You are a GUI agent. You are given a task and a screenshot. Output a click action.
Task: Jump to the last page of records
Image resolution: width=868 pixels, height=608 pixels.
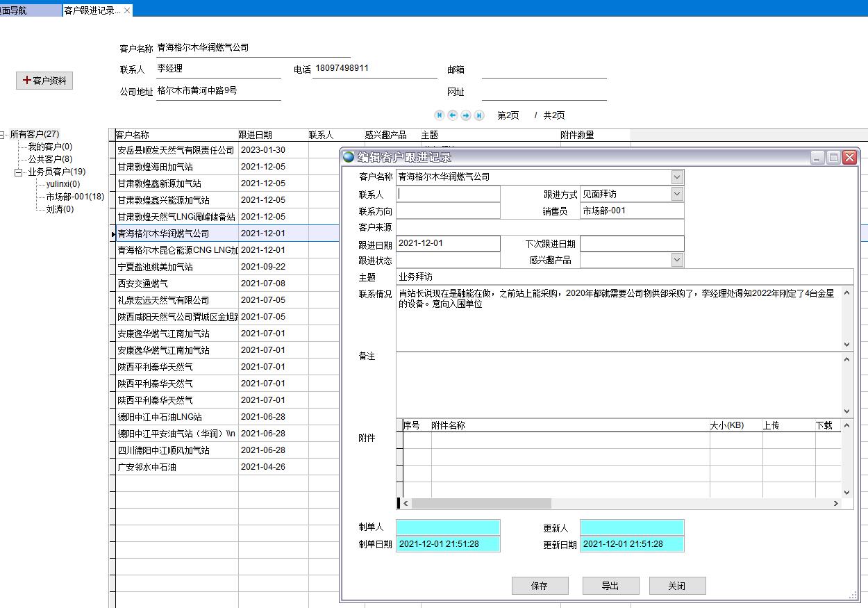[x=479, y=115]
